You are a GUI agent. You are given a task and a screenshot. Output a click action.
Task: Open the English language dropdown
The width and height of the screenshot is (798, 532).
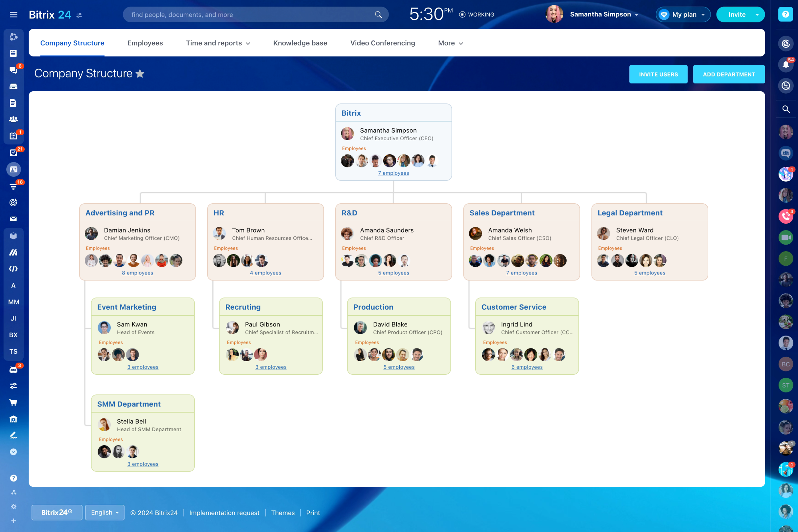click(105, 512)
